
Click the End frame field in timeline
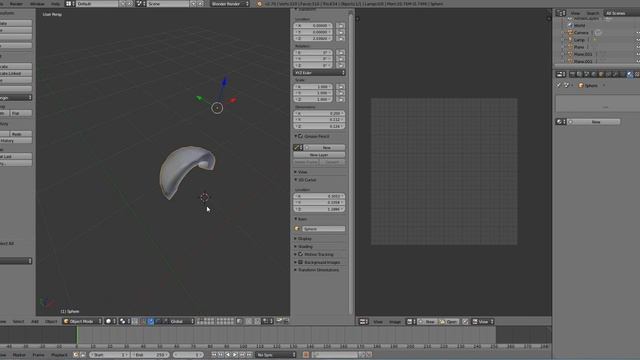coord(150,355)
